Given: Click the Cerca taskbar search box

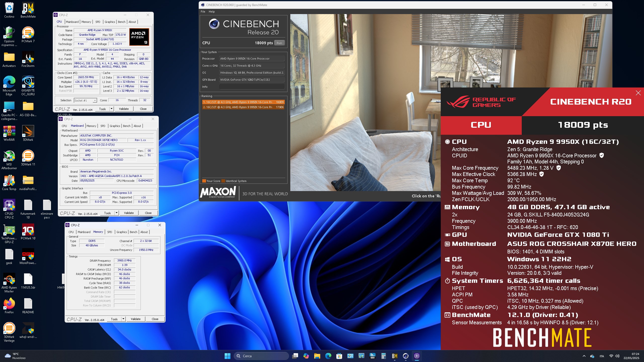Looking at the screenshot, I should coord(261,356).
